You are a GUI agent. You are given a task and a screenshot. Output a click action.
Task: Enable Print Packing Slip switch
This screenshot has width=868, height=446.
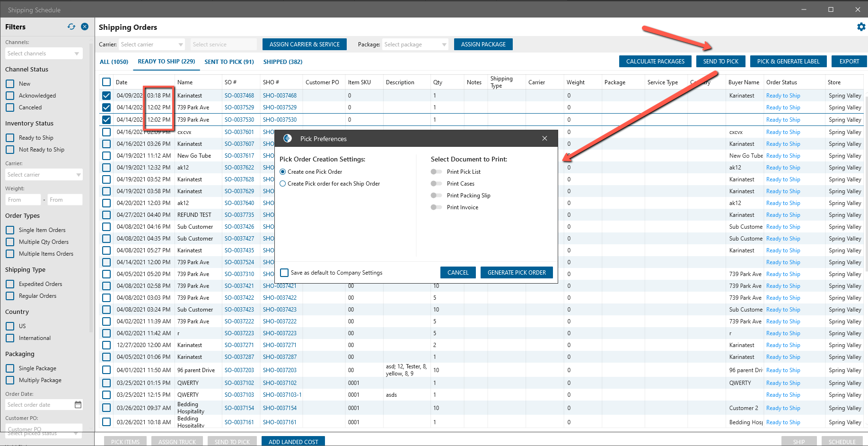[436, 196]
